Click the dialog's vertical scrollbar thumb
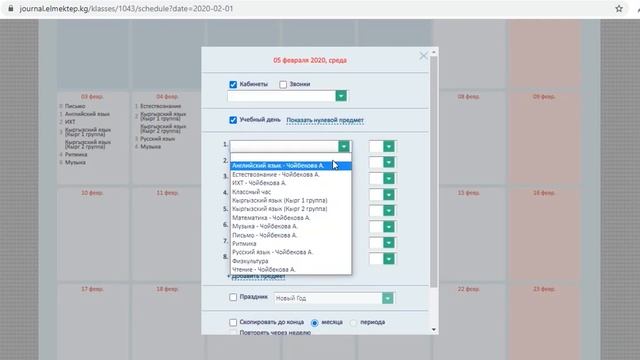 click(x=433, y=171)
